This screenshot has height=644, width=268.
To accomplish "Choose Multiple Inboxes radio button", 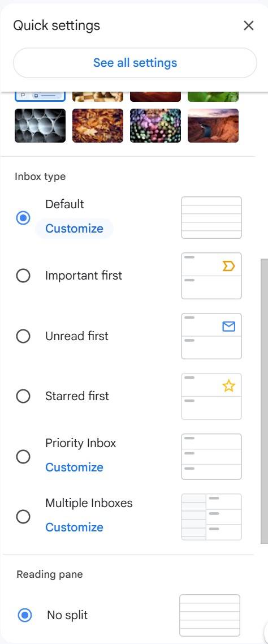I will pos(23,516).
